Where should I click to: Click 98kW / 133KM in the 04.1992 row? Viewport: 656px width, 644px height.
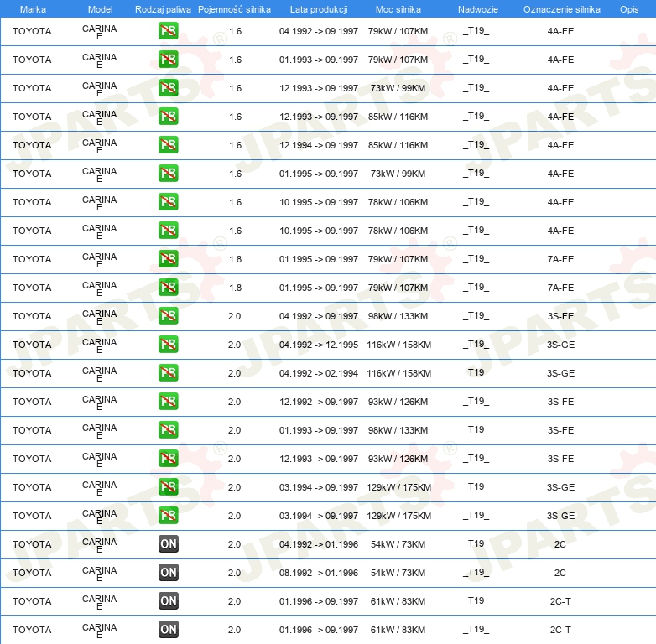click(398, 316)
